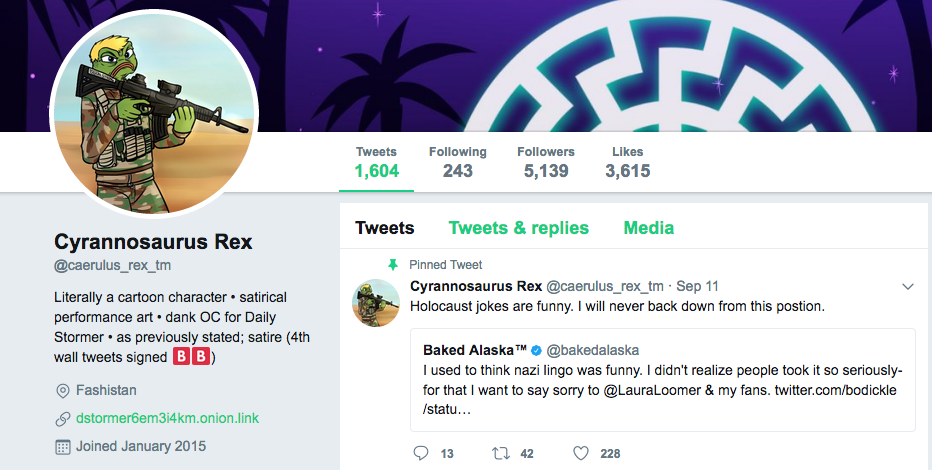
Task: Click the Fashistan location pin icon
Action: click(x=62, y=390)
